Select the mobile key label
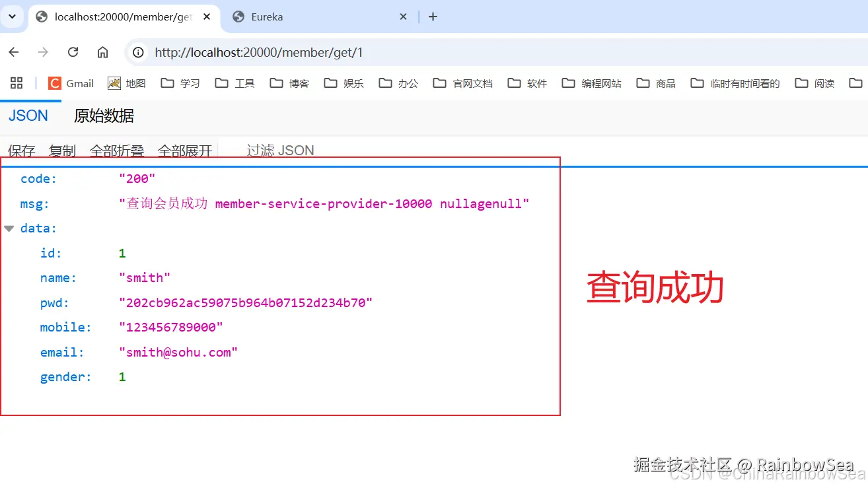Viewport: 868px width, 488px height. click(x=66, y=328)
